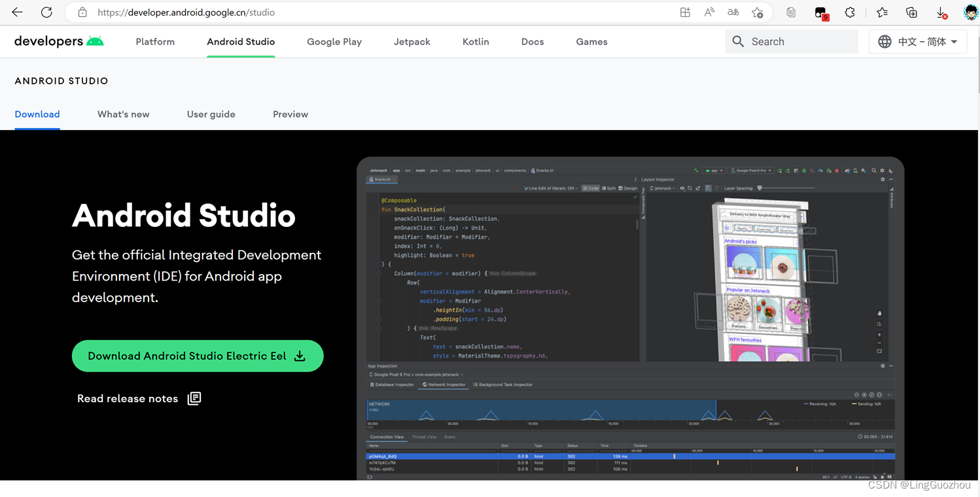Open the Collections icon
The image size is (980, 497).
tap(911, 12)
